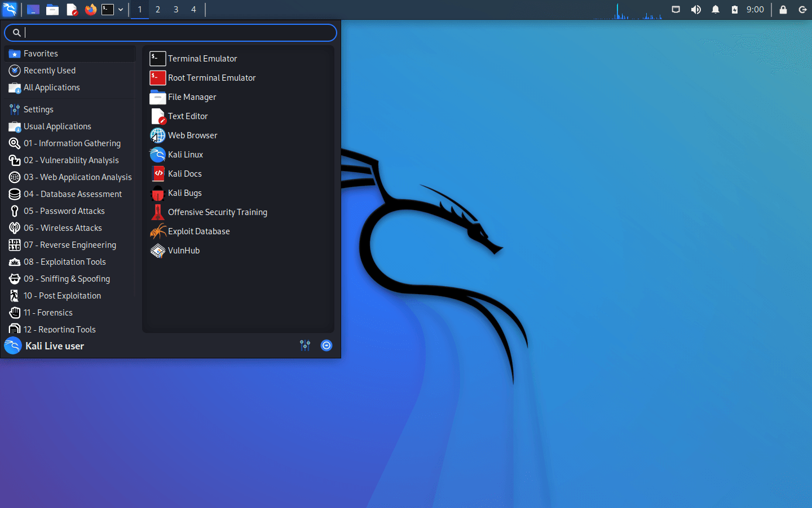Select All Applications category

tap(70, 87)
